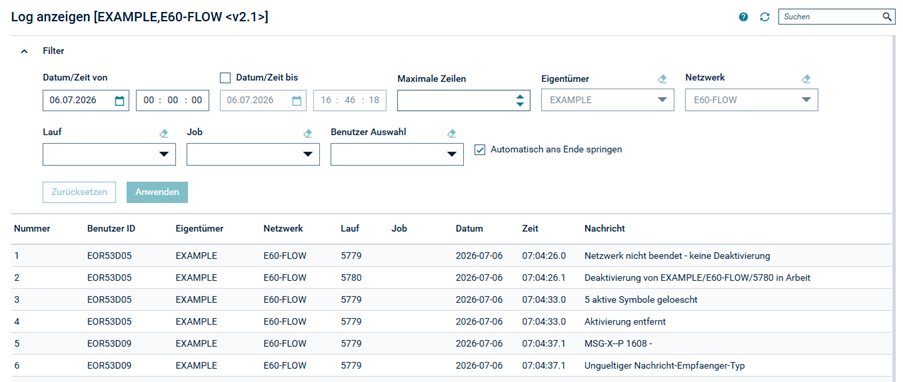Image resolution: width=903 pixels, height=382 pixels.
Task: Click the Zurücksetzen button
Action: (79, 192)
